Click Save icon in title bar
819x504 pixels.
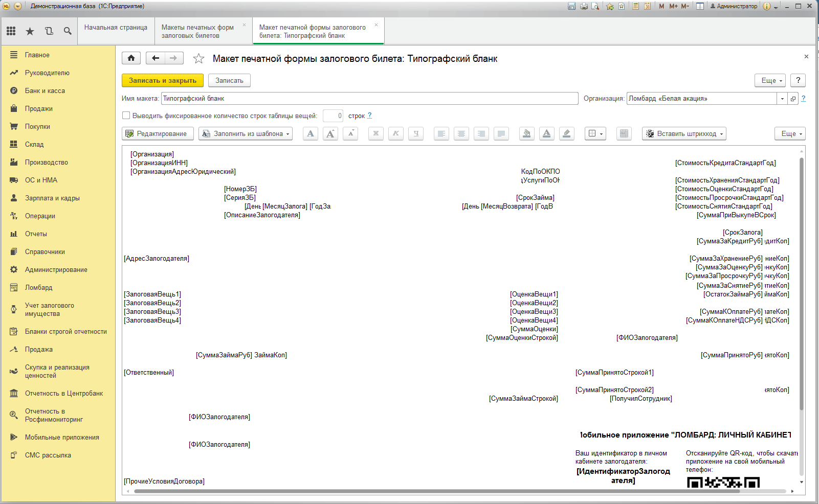coord(572,6)
